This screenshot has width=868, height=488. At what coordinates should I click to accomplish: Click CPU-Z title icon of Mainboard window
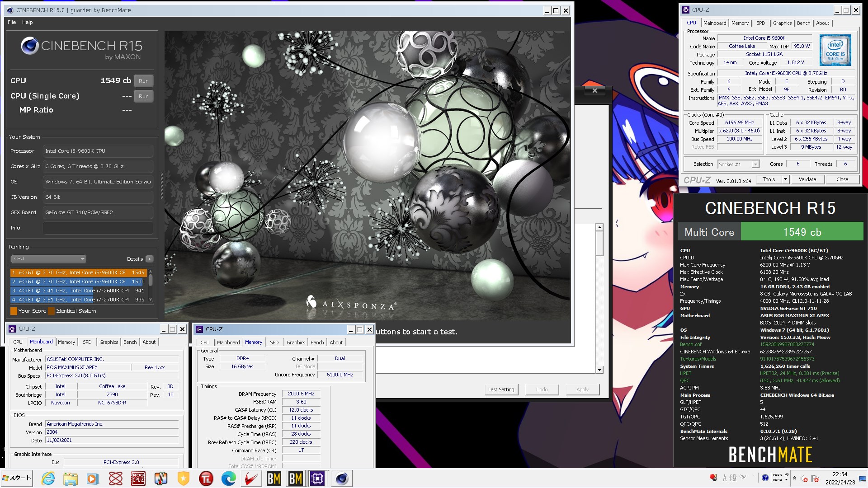click(x=12, y=329)
